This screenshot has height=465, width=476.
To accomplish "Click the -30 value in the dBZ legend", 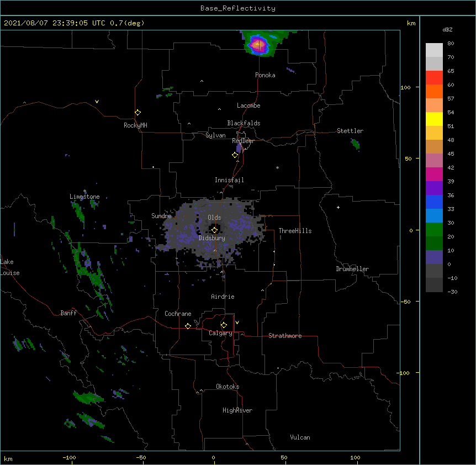I will coord(452,292).
